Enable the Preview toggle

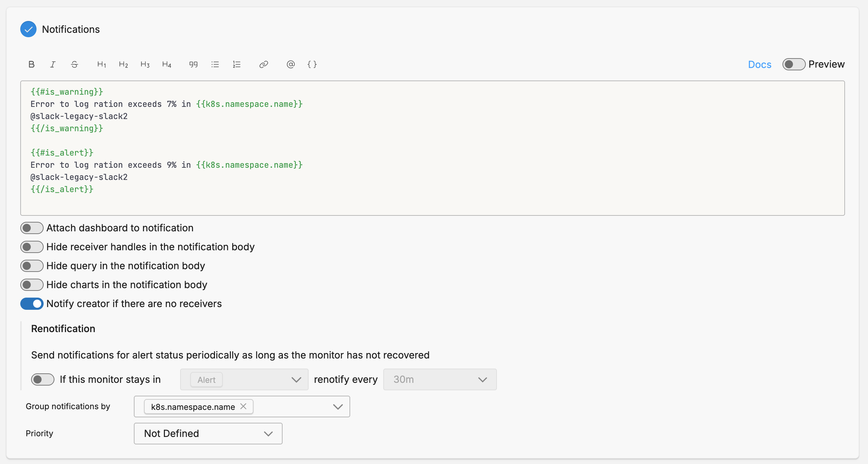pyautogui.click(x=794, y=64)
